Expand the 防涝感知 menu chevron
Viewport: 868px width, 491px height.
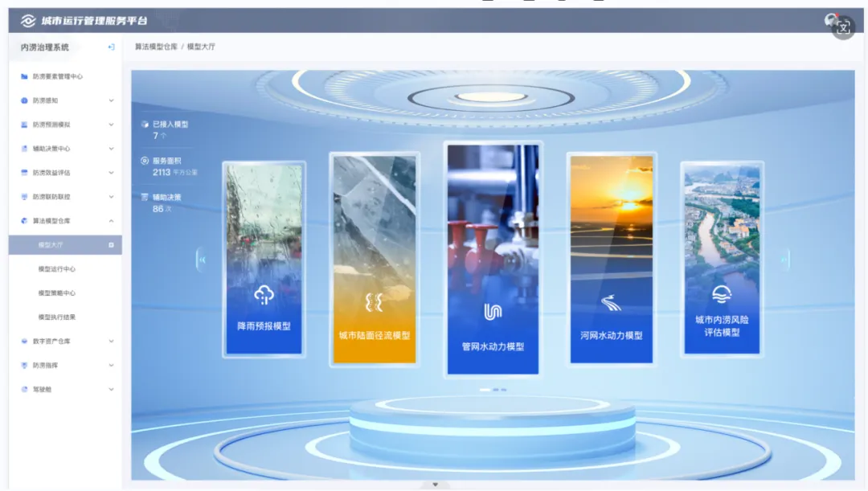[x=111, y=100]
